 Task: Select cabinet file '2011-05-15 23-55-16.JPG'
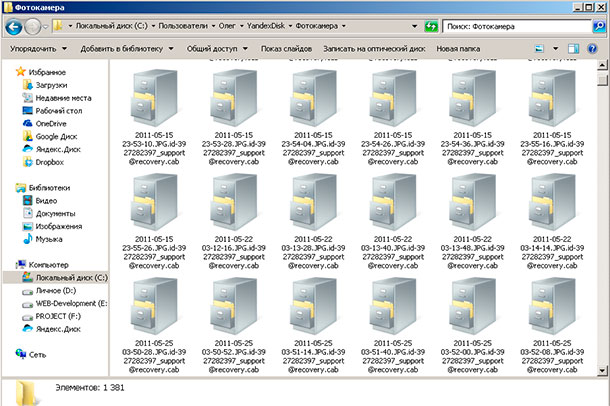[x=552, y=117]
